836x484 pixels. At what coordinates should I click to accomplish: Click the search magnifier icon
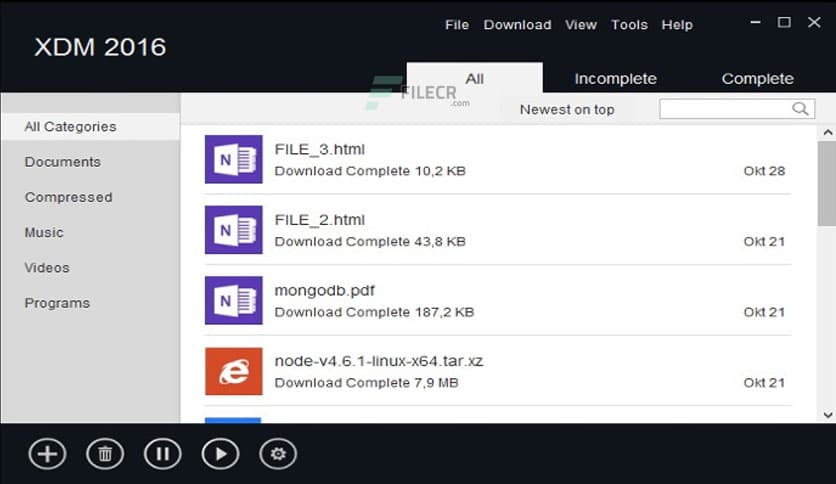[x=800, y=109]
